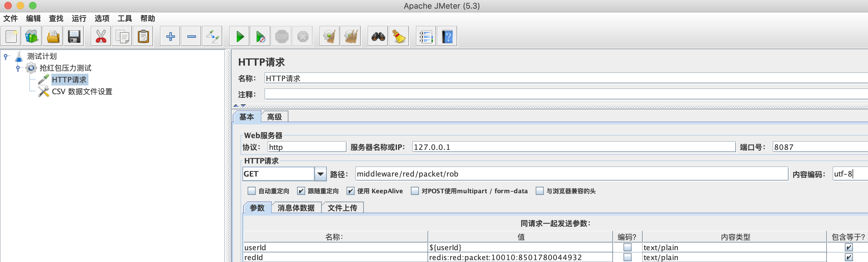Click the 协议 field containing http
The width and height of the screenshot is (868, 262).
[x=307, y=147]
